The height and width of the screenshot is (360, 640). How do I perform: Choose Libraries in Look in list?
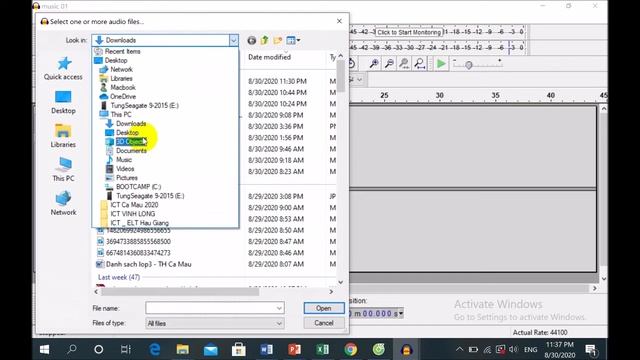coord(121,78)
